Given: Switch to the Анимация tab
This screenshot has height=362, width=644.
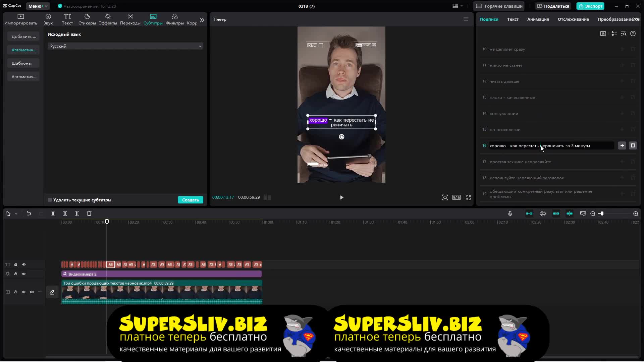Looking at the screenshot, I should pyautogui.click(x=538, y=19).
